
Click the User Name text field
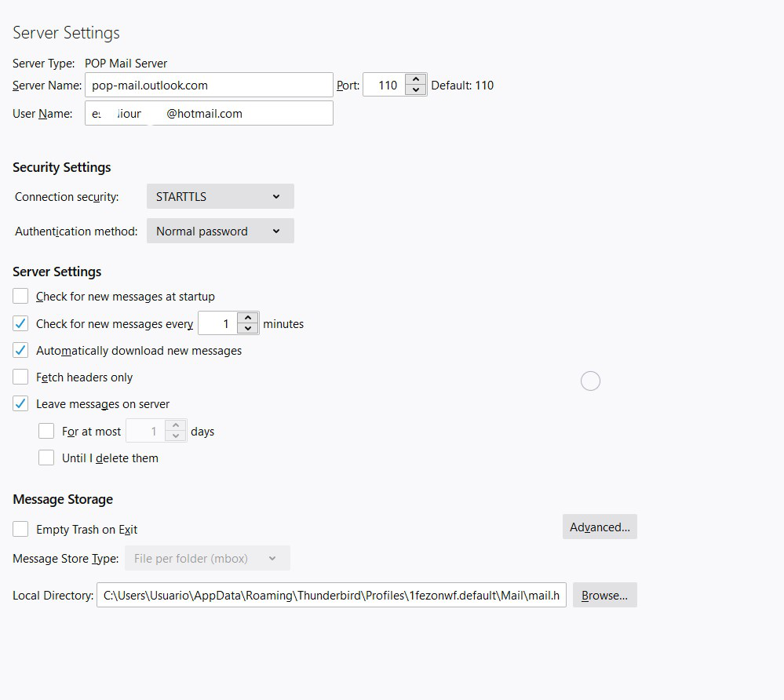(209, 114)
